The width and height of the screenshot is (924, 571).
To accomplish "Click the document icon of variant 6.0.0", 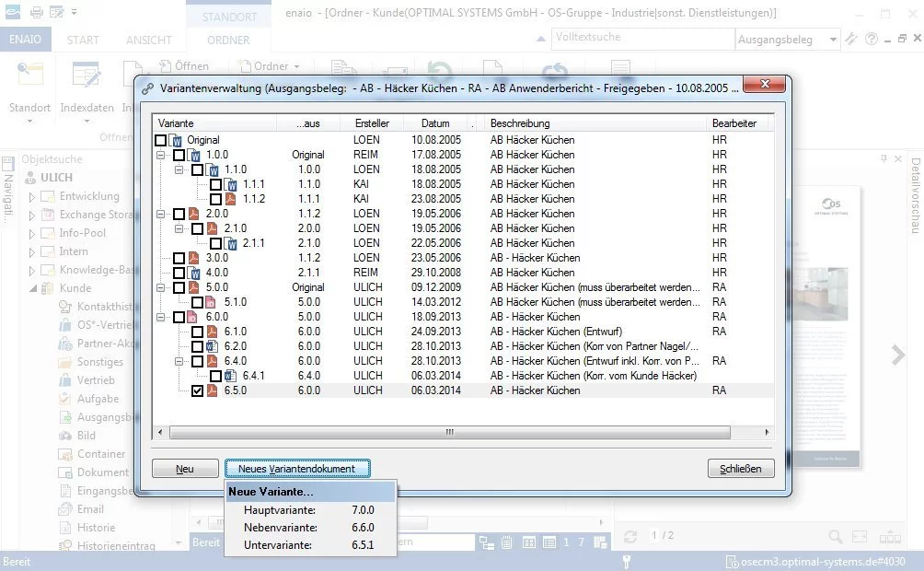I will click(192, 317).
